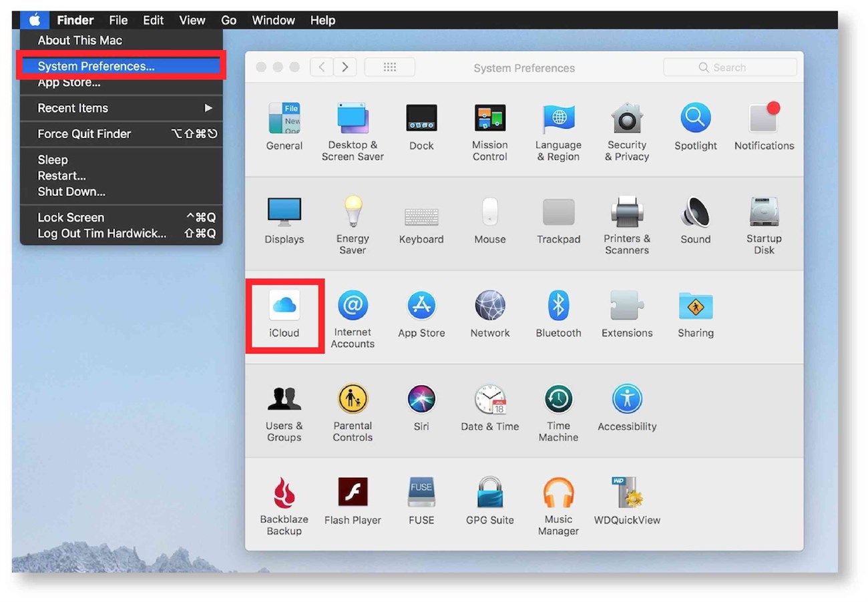The image size is (868, 602).
Task: Open the GPG Suite preferences
Action: [x=490, y=501]
